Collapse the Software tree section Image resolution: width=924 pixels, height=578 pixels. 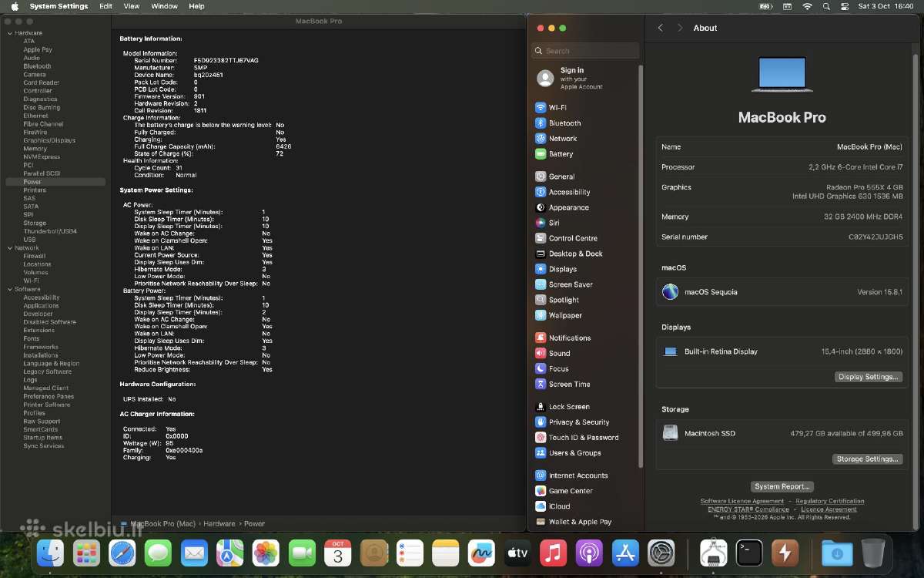coord(10,289)
